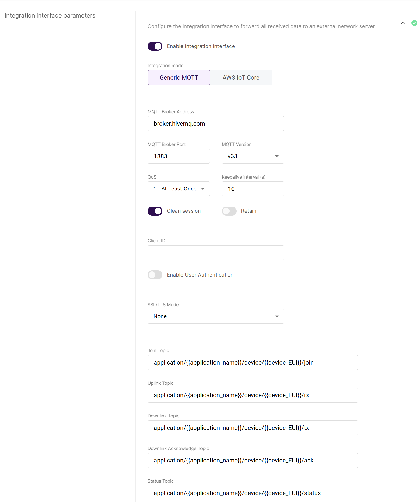420x504 pixels.
Task: Click into the Uplink Topic field
Action: [252, 395]
